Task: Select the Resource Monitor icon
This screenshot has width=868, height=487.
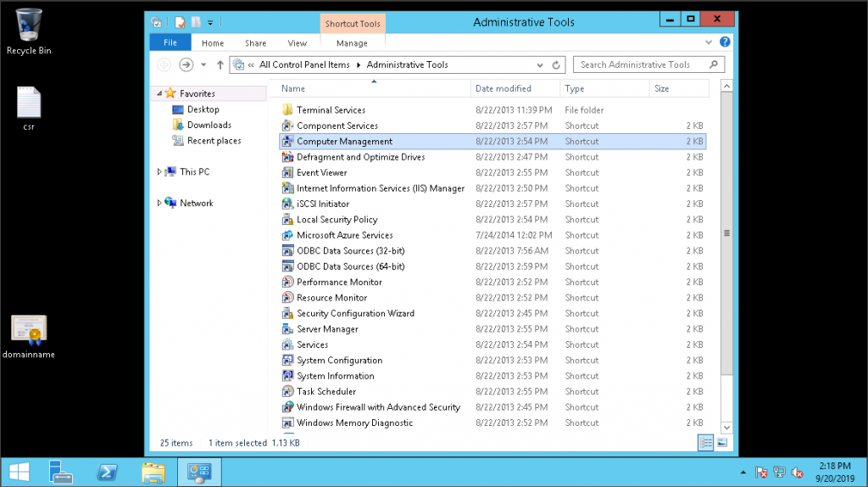Action: click(x=287, y=298)
